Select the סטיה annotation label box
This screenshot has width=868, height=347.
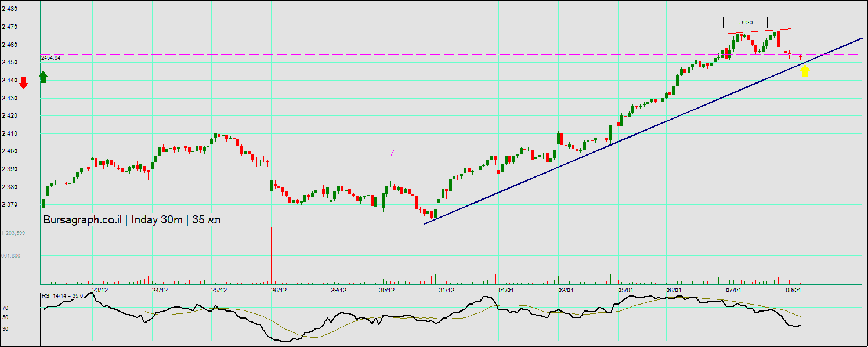[745, 23]
